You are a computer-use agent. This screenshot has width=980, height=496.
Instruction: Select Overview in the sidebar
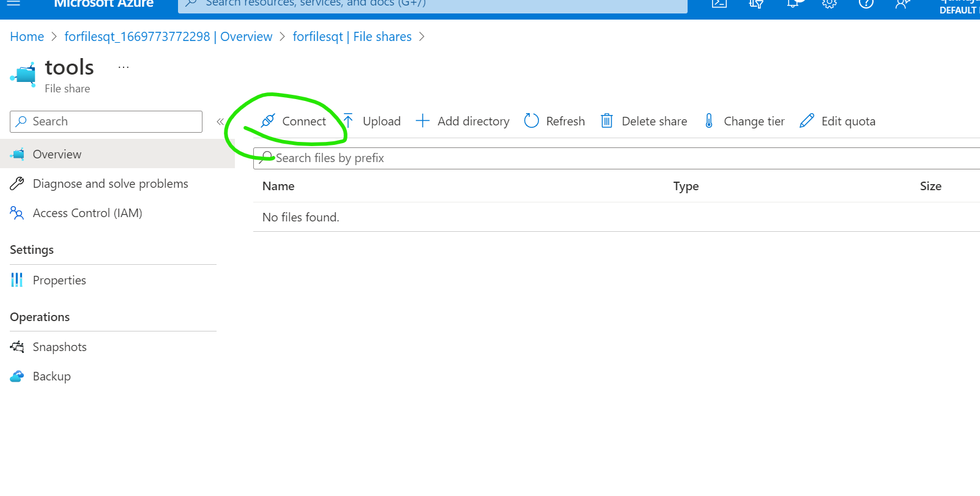pyautogui.click(x=117, y=154)
